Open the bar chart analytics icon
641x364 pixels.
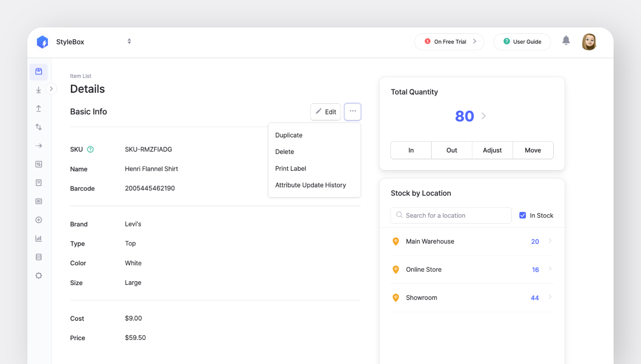point(39,238)
